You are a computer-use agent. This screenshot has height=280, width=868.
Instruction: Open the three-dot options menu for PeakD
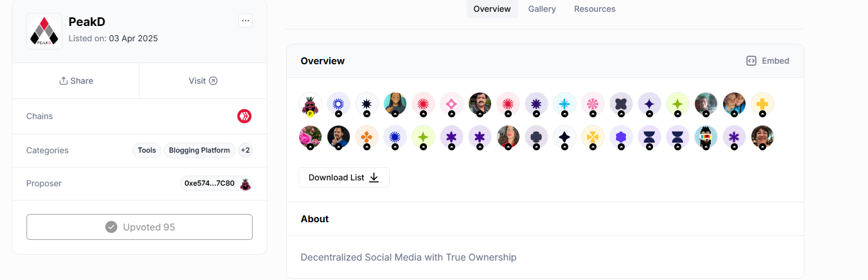coord(246,21)
